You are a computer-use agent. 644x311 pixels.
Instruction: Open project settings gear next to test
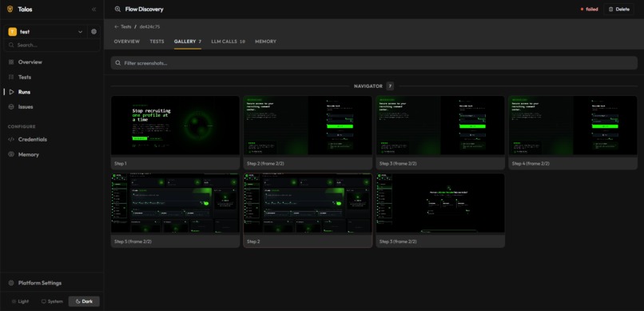click(x=93, y=32)
